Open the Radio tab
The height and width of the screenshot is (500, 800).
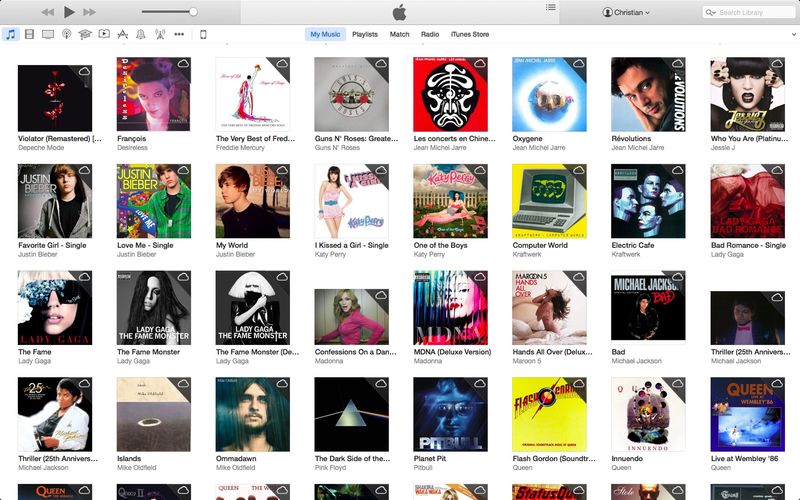[x=430, y=34]
